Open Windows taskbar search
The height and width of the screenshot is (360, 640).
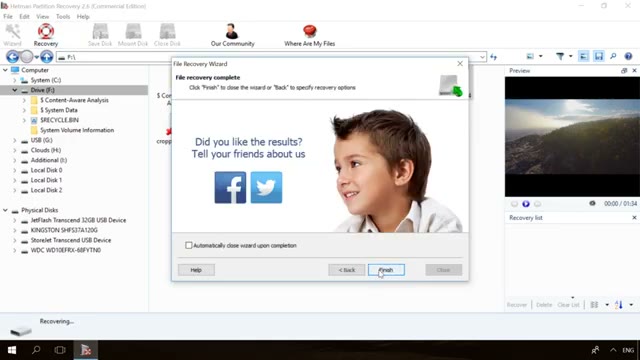(x=36, y=350)
